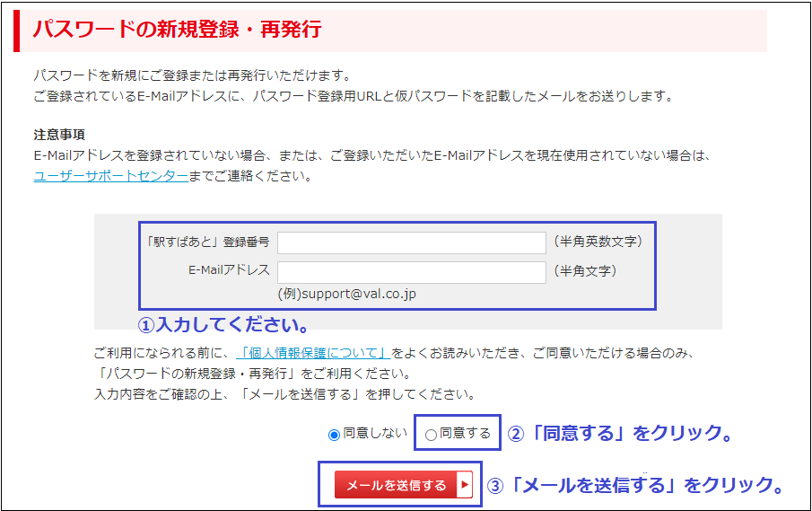Click the 「駅すぱあと」登録番号 input field
Viewport: 812px width, 511px height.
click(x=412, y=243)
